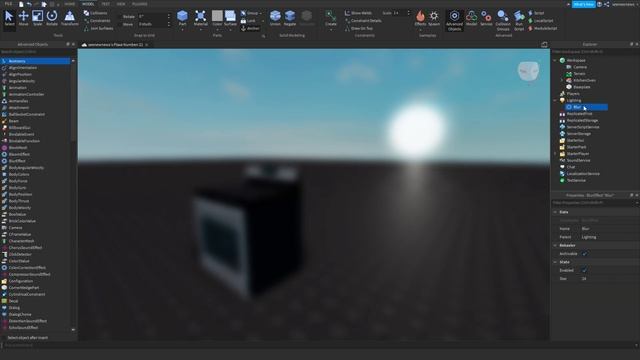
Task: Open the FILE menu
Action: [8, 4]
